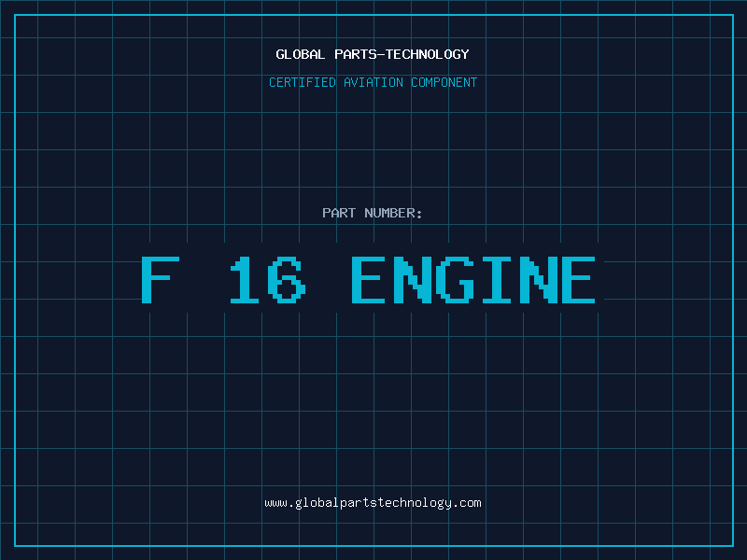The width and height of the screenshot is (747, 560).
Task: Click the PART NUMBER: label
Action: click(x=373, y=213)
